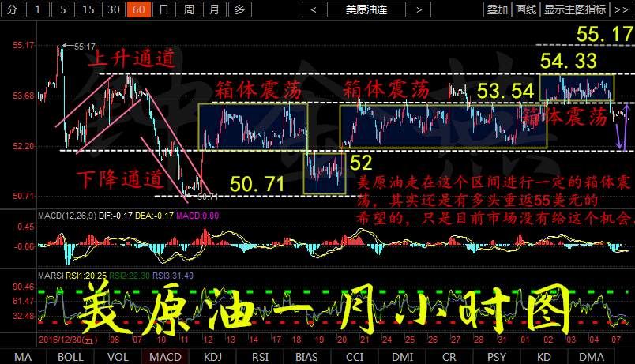Open the 美原油连 instrument selector
The width and height of the screenshot is (635, 364).
(366, 9)
